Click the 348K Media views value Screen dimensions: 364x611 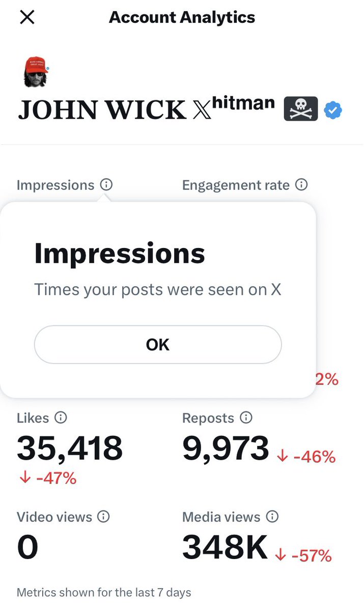[x=225, y=547]
